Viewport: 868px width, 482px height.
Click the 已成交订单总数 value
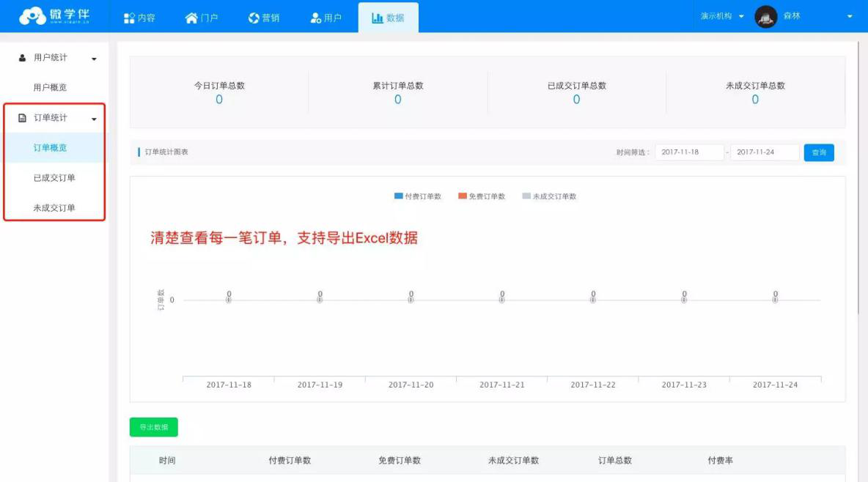point(576,100)
